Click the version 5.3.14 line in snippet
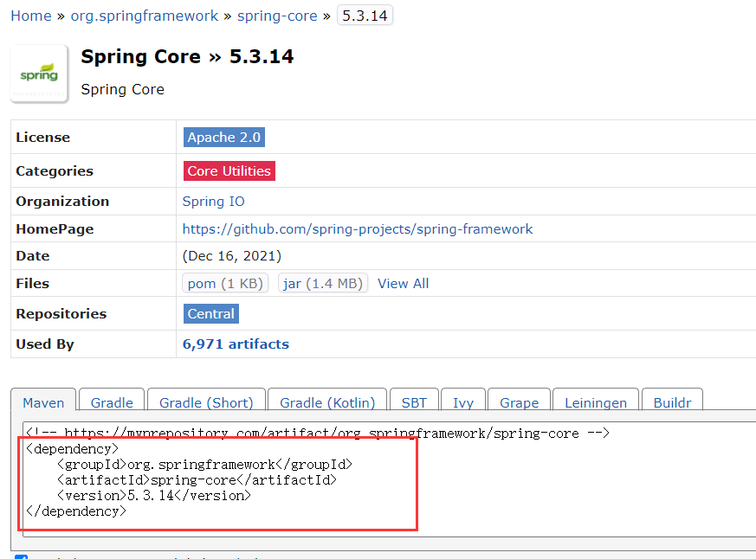Viewport: 756px width, 559px height. click(154, 495)
